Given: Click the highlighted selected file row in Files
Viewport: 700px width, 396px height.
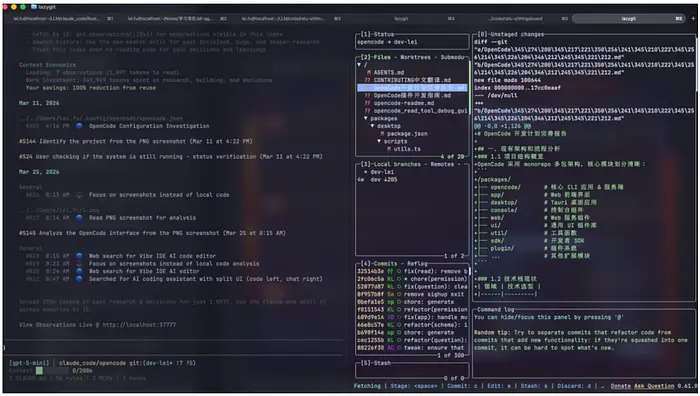Looking at the screenshot, I should 412,88.
